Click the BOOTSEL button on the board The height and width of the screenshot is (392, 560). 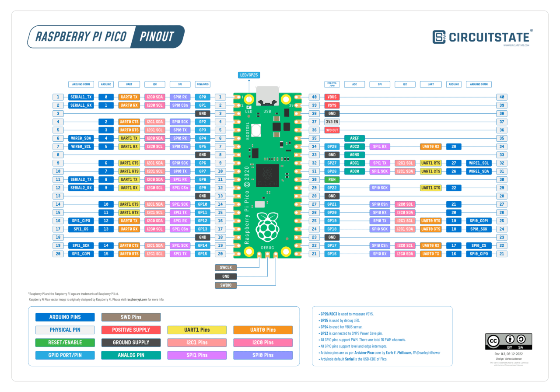click(x=256, y=130)
